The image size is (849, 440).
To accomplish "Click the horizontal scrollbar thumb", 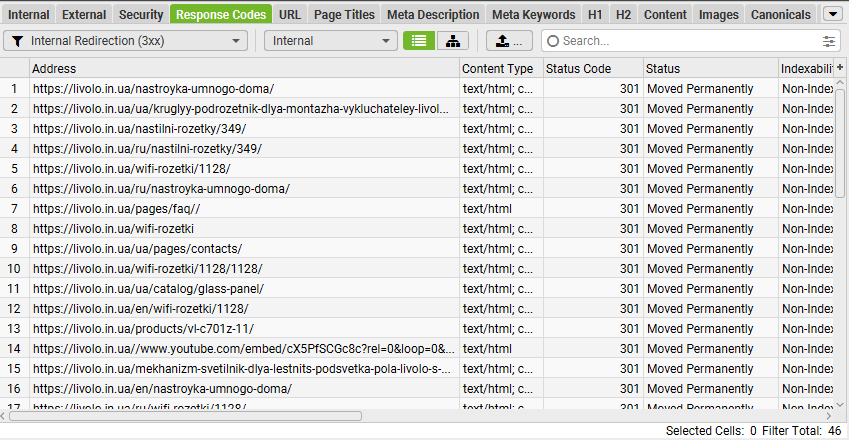I will 185,416.
